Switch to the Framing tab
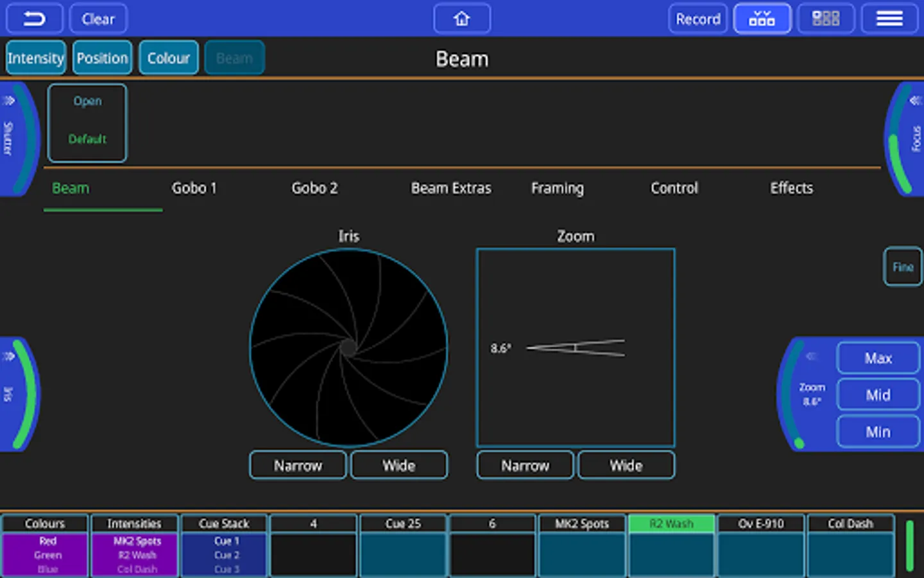Screen dimensions: 924x578 point(557,188)
